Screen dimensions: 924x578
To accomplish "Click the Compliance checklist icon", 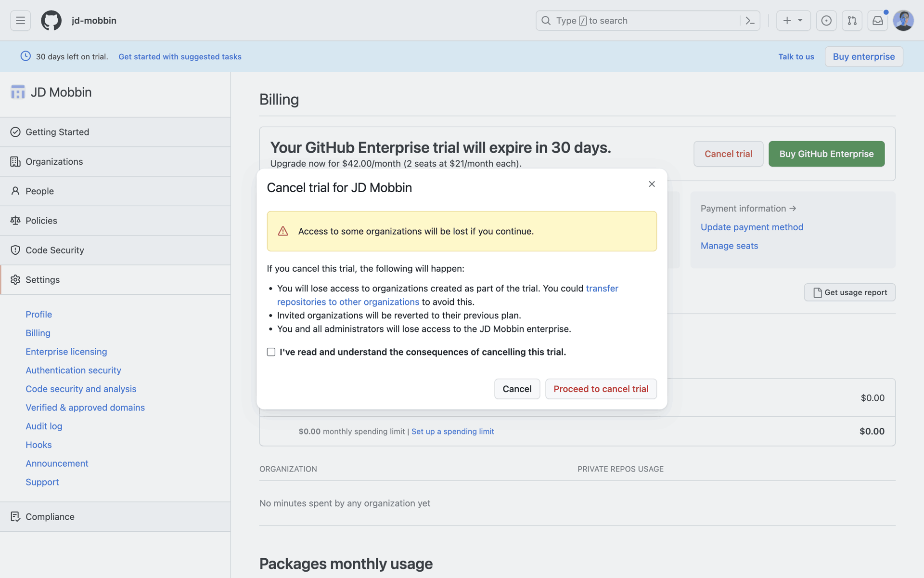I will point(15,517).
